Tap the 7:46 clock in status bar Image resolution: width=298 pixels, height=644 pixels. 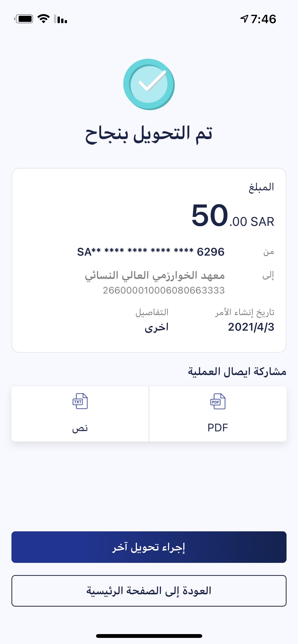click(x=263, y=19)
